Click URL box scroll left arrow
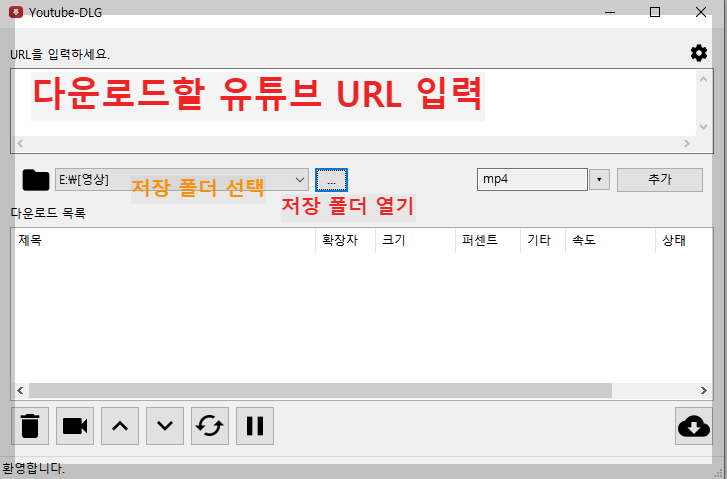727x479 pixels. click(20, 144)
